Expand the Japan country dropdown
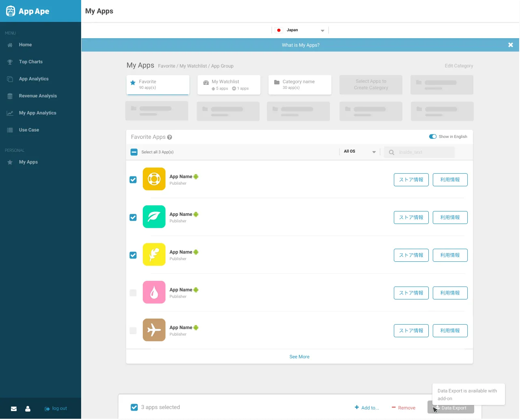The width and height of the screenshot is (520, 420). click(300, 30)
